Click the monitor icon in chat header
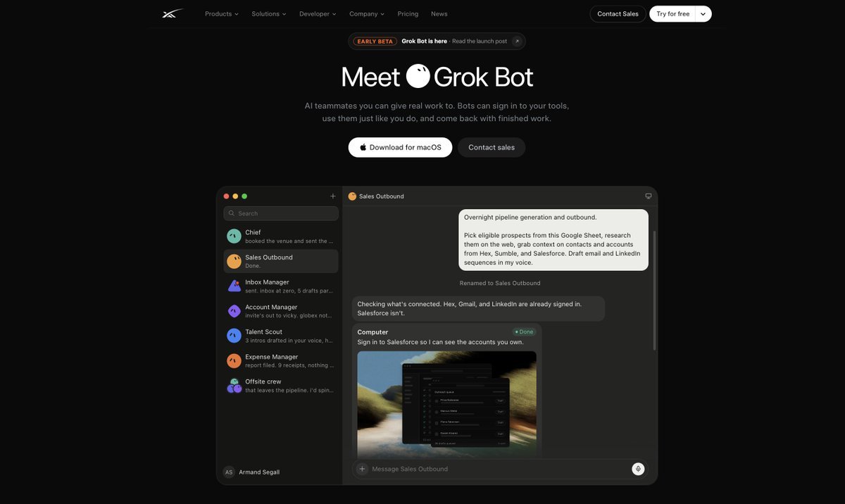Image resolution: width=845 pixels, height=504 pixels. pyautogui.click(x=649, y=196)
